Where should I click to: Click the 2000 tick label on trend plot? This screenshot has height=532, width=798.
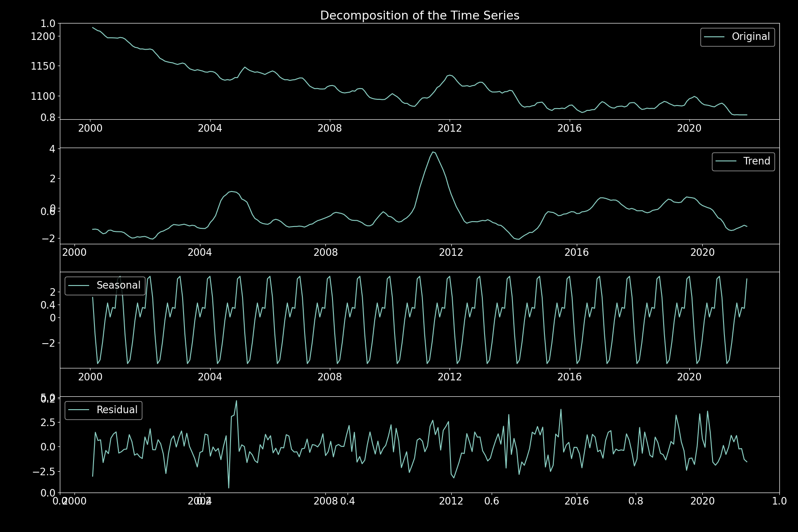[x=74, y=252]
